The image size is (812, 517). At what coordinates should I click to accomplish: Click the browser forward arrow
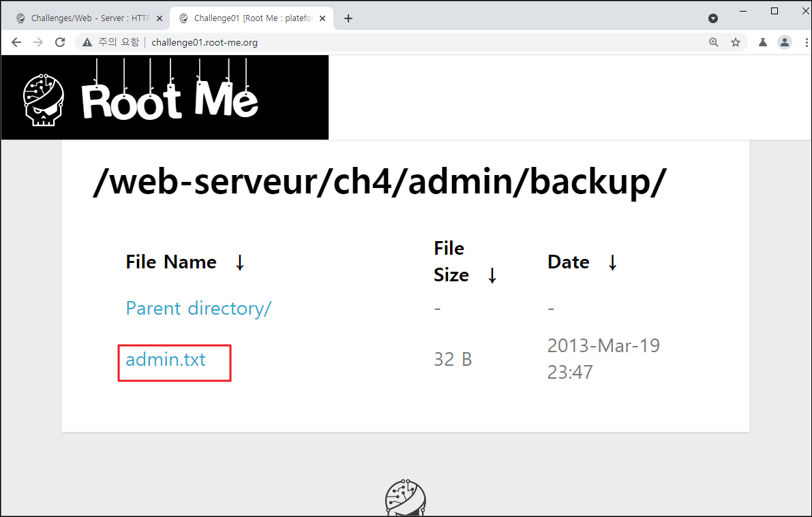[38, 42]
